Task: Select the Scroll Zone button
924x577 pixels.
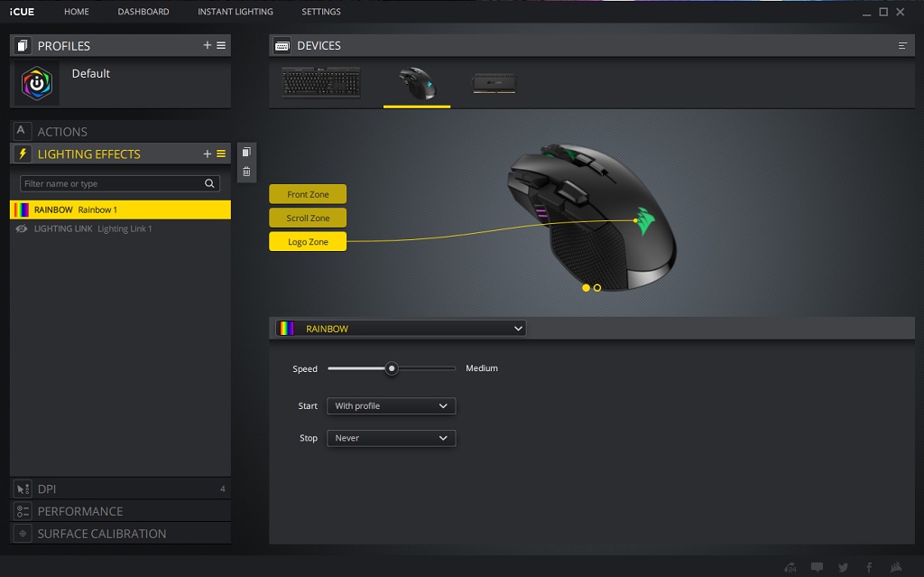Action: pos(308,218)
